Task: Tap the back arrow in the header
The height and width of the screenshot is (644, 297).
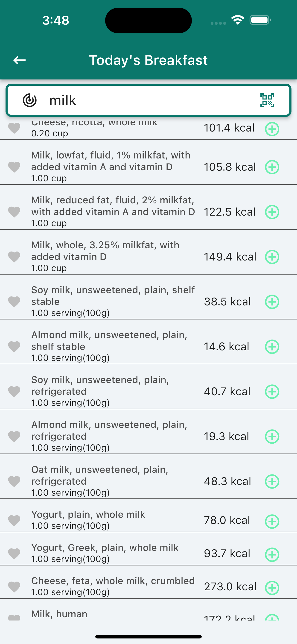Action: tap(19, 60)
